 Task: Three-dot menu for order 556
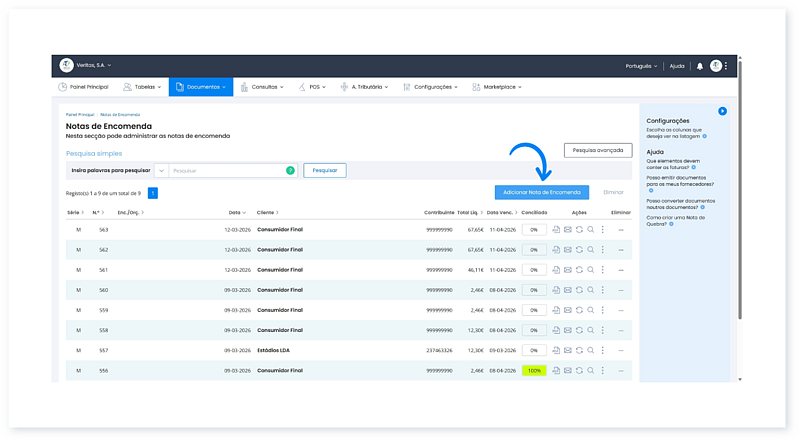tap(603, 371)
